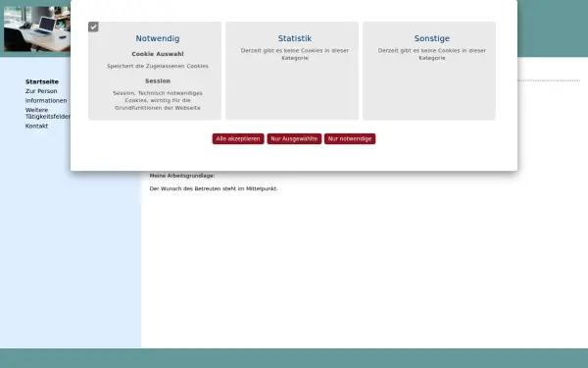Screen dimensions: 588x368
Task: Click Statistik's 'Derzeit gibt es keine Cookies' text
Action: (x=295, y=54)
